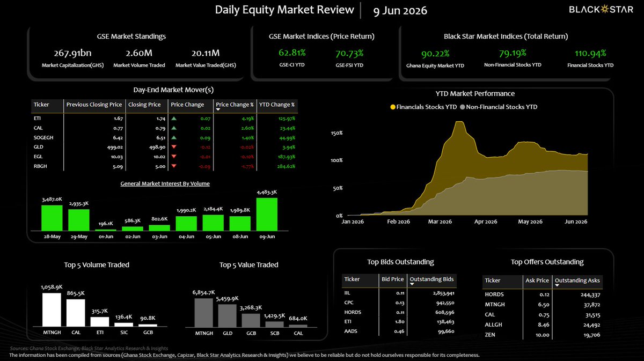Click the Ticker header in the Day-End Market Movers table
The height and width of the screenshot is (361, 644).
tap(41, 105)
